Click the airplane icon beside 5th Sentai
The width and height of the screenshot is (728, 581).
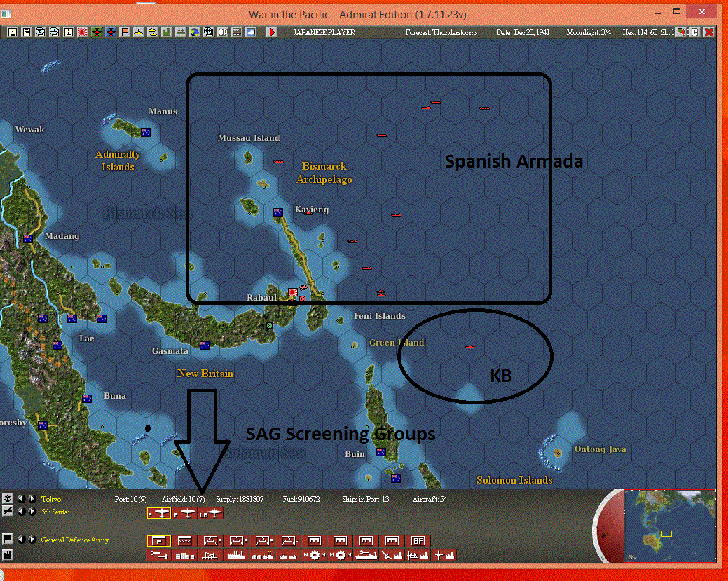coord(8,511)
